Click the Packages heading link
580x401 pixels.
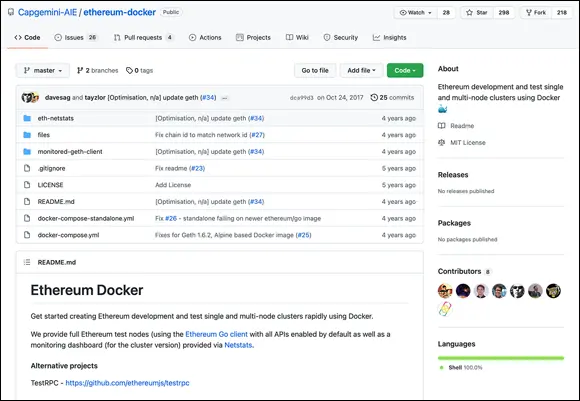[x=454, y=223]
